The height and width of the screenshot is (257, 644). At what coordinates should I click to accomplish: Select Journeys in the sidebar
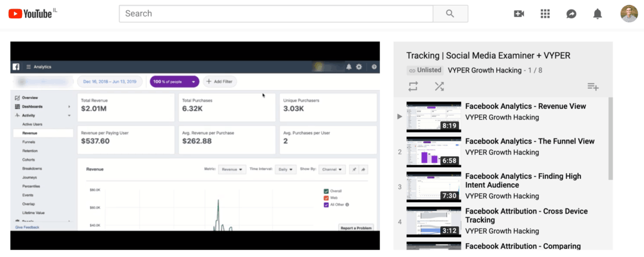[30, 178]
